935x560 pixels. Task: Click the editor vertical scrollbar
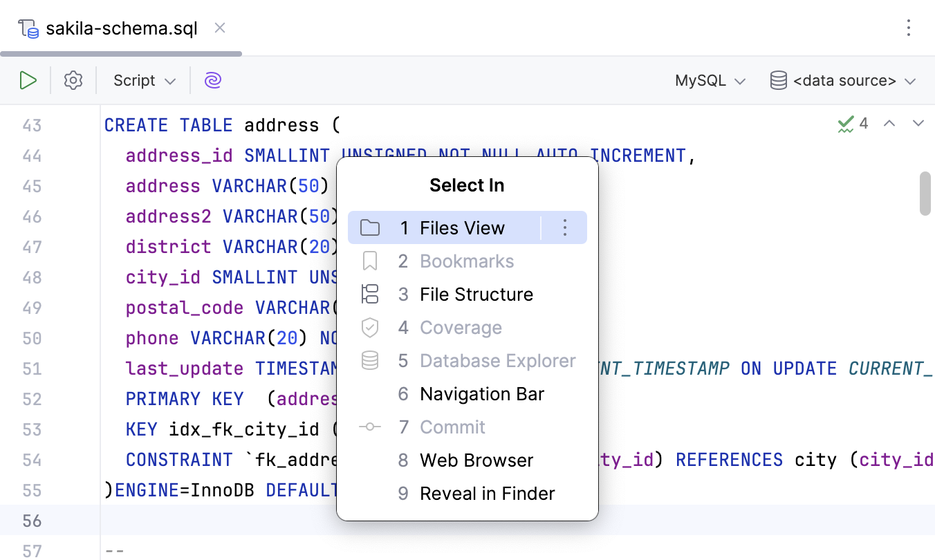925,194
